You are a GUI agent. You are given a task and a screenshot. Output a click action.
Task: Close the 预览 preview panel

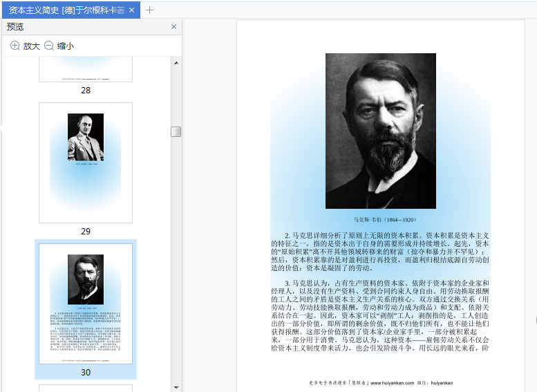[x=173, y=27]
